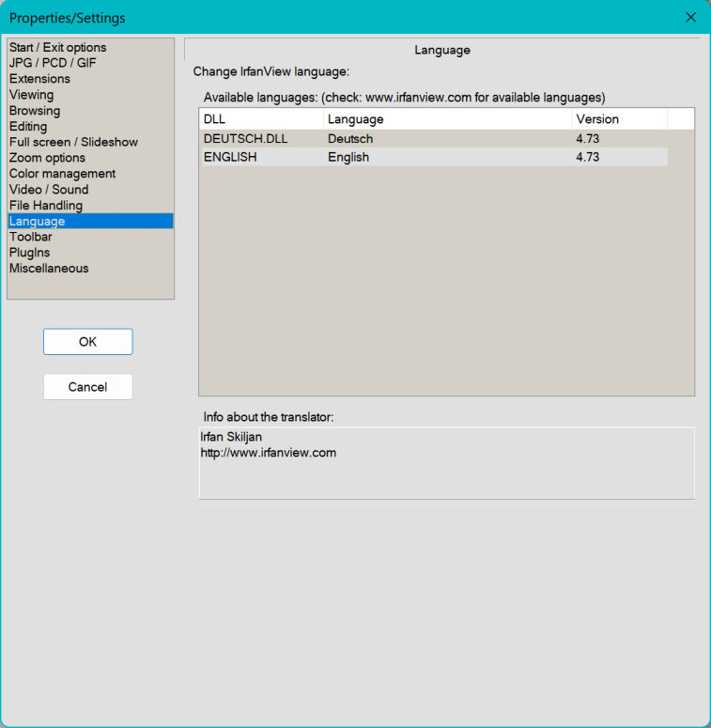Select JPG / PCD / GIF category
This screenshot has width=711, height=728.
point(53,63)
